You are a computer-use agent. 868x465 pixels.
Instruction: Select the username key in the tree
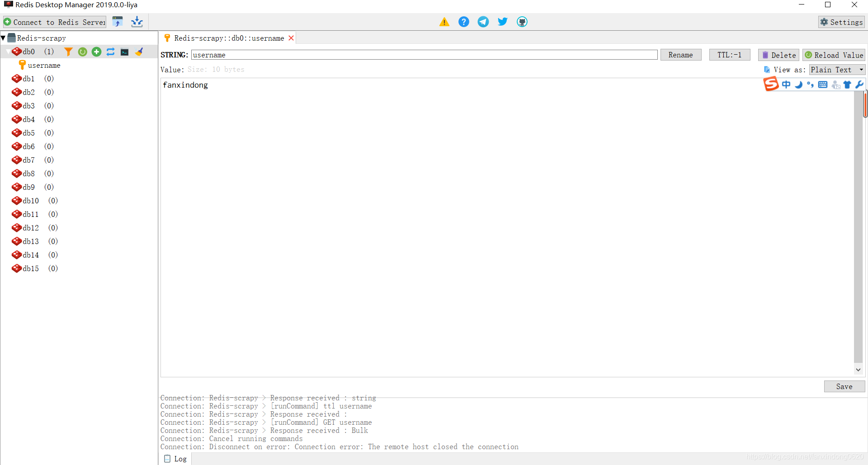click(44, 66)
